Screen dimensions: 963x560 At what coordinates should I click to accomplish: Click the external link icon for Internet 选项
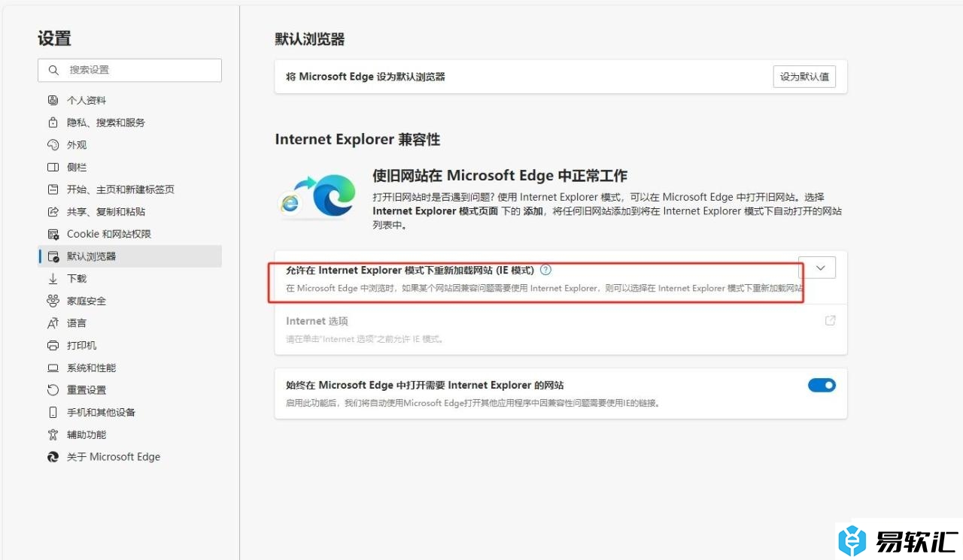(831, 320)
